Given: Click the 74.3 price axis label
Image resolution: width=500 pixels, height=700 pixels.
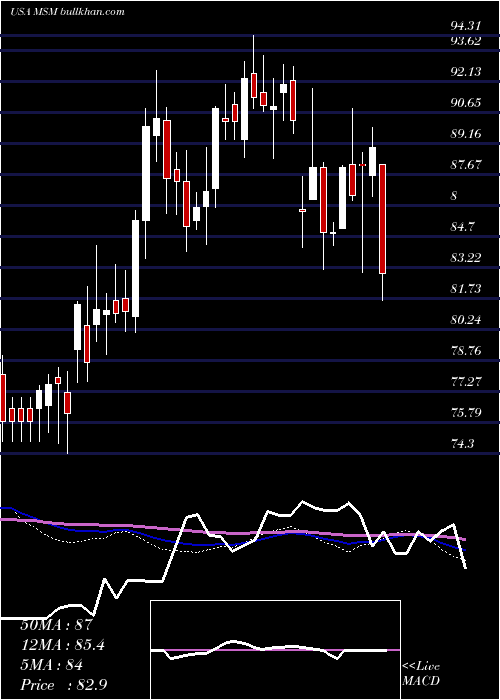Looking at the screenshot, I should pyautogui.click(x=462, y=443).
